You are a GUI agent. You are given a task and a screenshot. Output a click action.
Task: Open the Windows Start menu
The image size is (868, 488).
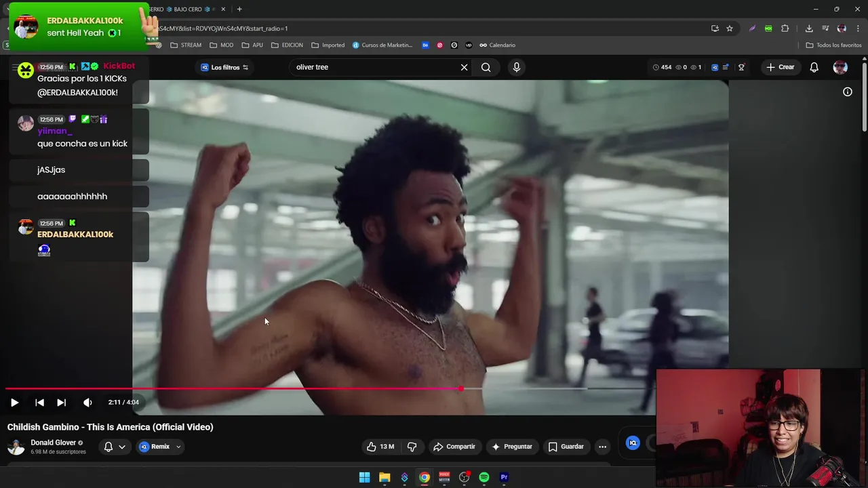[364, 477]
